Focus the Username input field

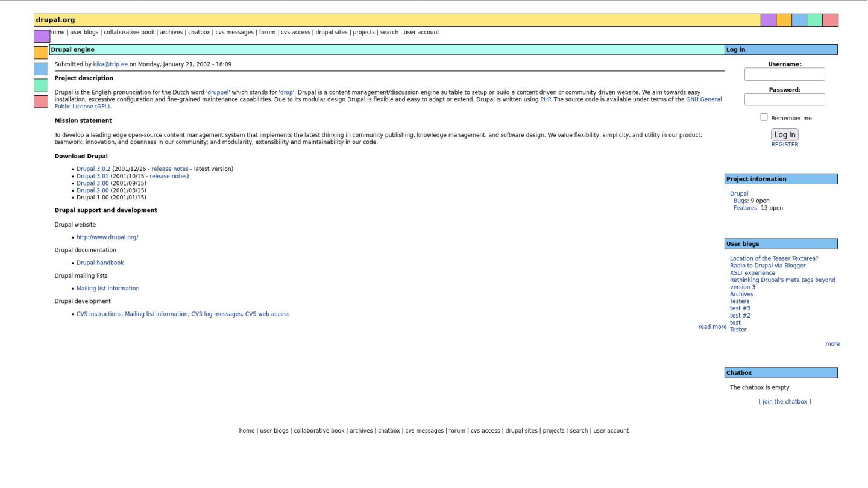tap(785, 74)
